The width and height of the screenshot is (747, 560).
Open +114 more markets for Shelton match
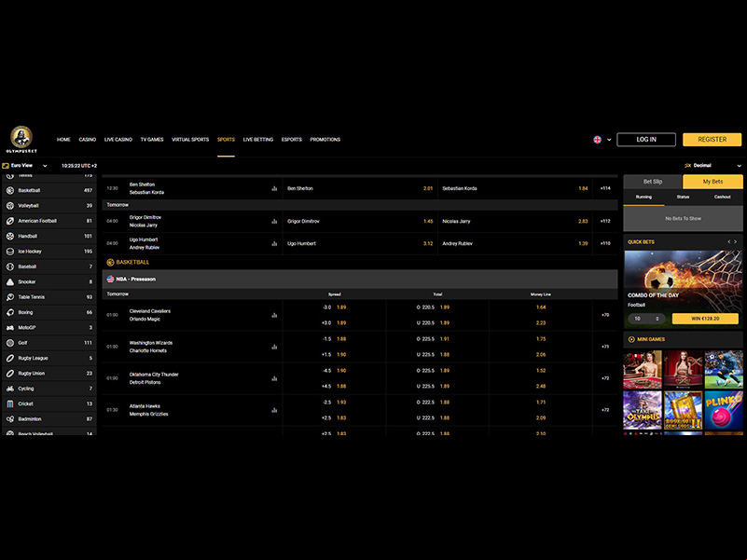click(x=605, y=188)
